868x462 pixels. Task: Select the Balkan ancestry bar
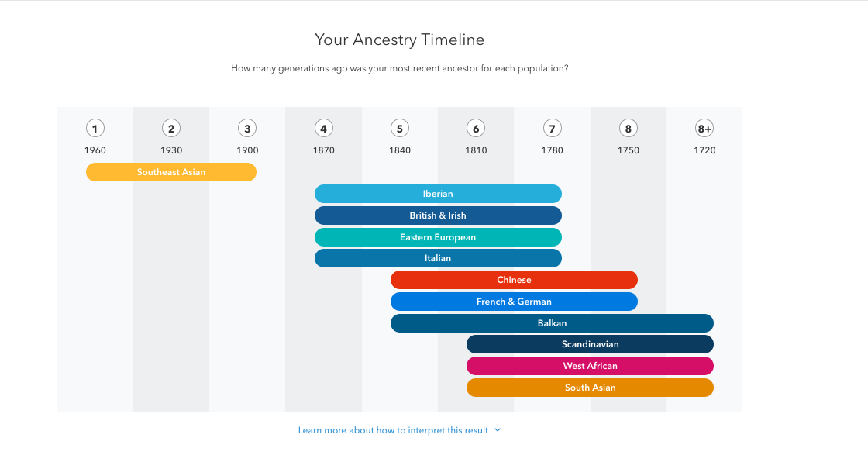pos(552,323)
